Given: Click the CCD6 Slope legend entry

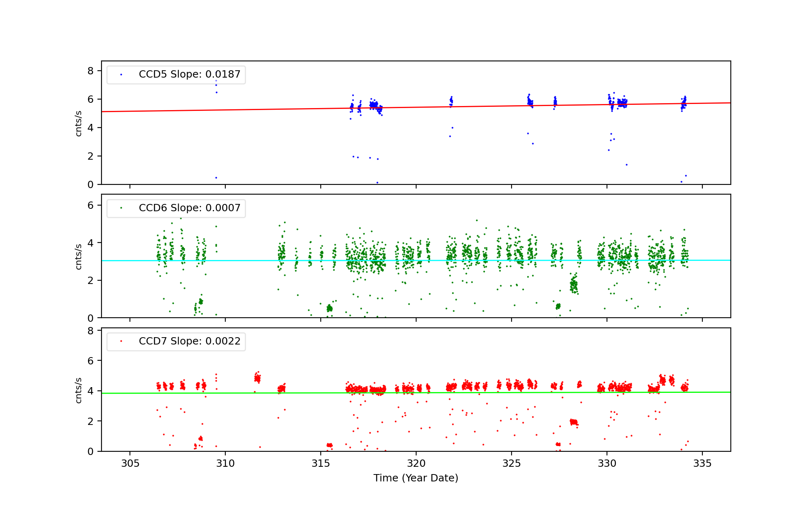Looking at the screenshot, I should click(189, 208).
